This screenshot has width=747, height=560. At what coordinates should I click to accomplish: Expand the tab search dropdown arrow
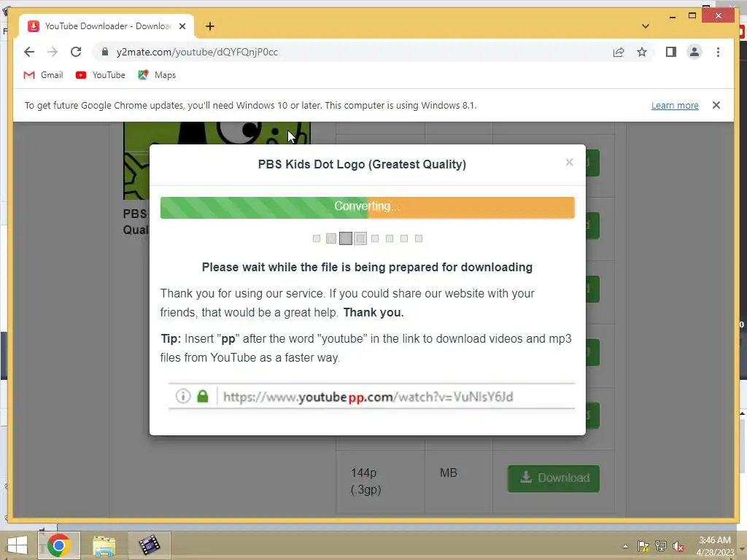pos(645,26)
